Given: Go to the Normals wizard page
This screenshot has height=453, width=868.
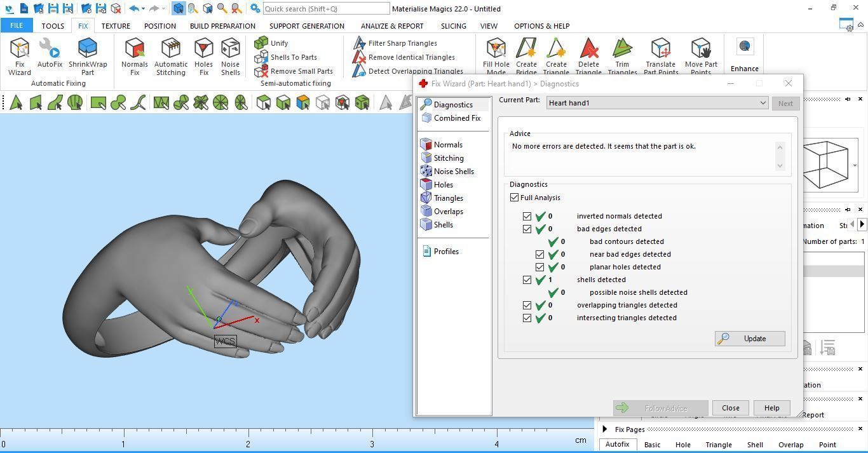Looking at the screenshot, I should tap(442, 145).
